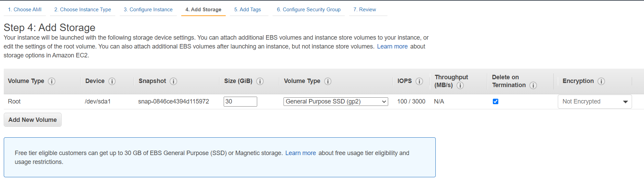Click the info icon next to Encryption
Screen dimensions: 644x180
[x=601, y=81]
